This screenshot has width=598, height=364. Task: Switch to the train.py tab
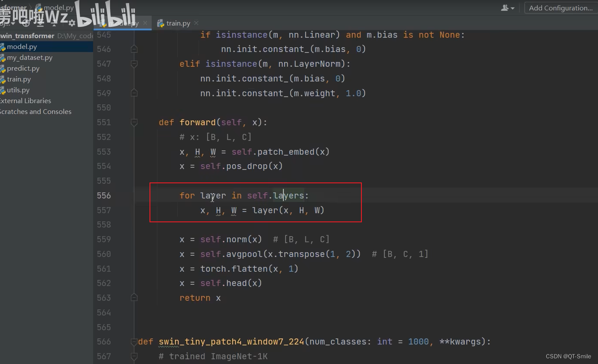tap(178, 23)
